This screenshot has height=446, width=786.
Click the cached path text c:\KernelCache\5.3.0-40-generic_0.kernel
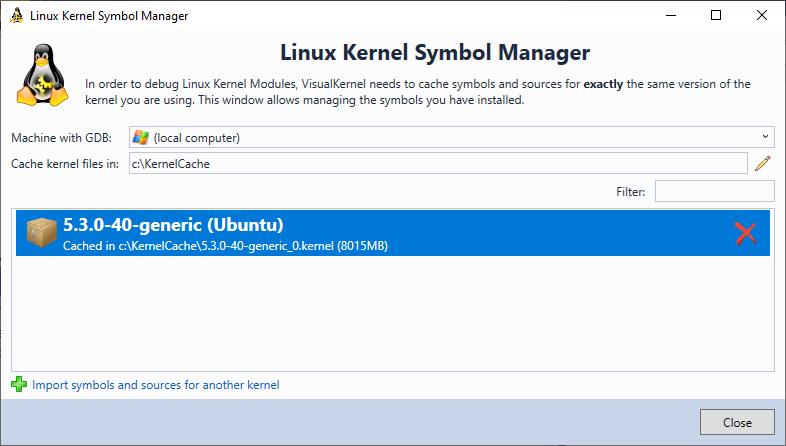[226, 246]
